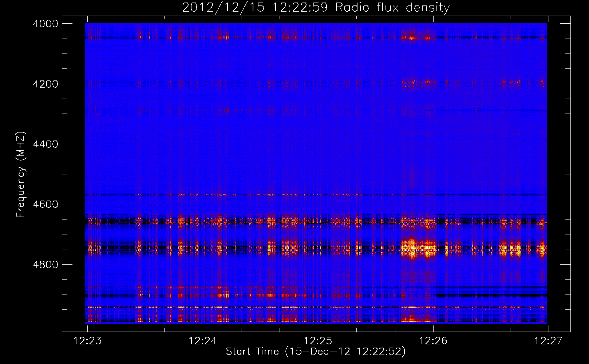Click the "Frequency (MHZ)" axis label
Screen dimensions: 589x364
click(21, 175)
